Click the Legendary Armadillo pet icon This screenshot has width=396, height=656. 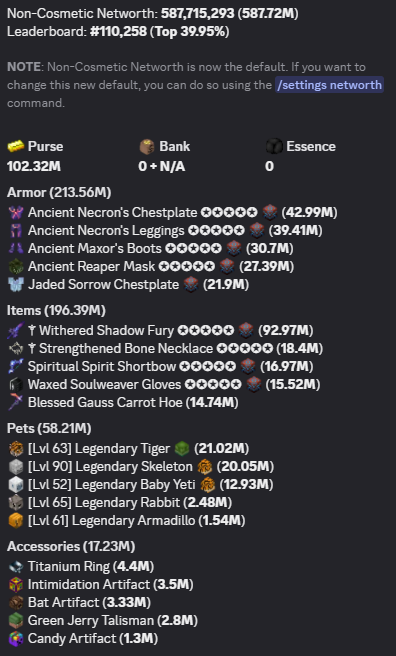(15, 520)
